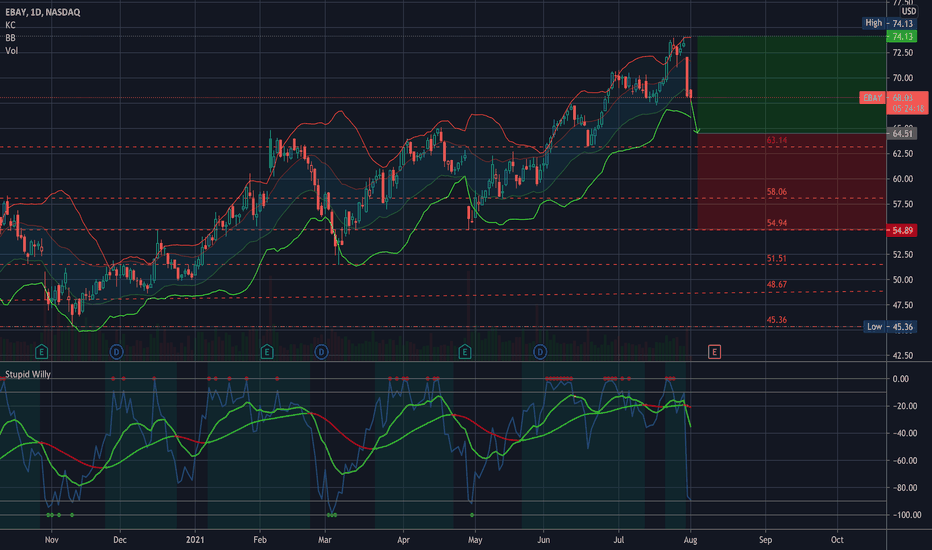Select the Vol indicator legend label

[11, 51]
